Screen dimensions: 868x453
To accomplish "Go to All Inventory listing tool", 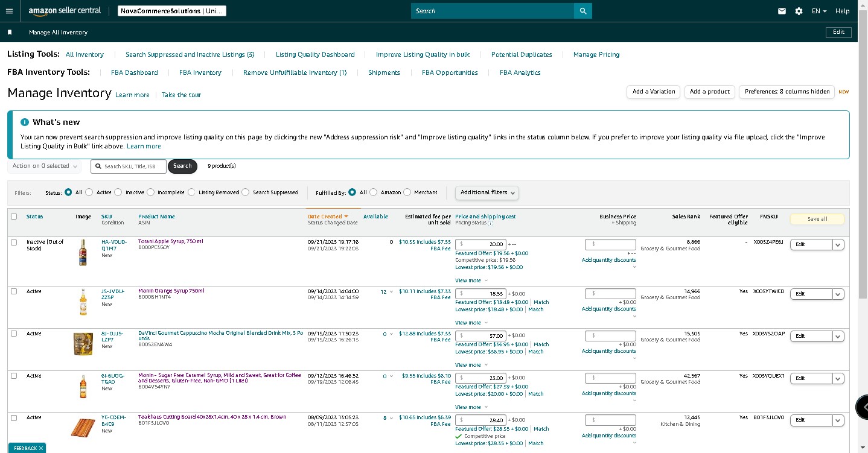I will click(85, 54).
